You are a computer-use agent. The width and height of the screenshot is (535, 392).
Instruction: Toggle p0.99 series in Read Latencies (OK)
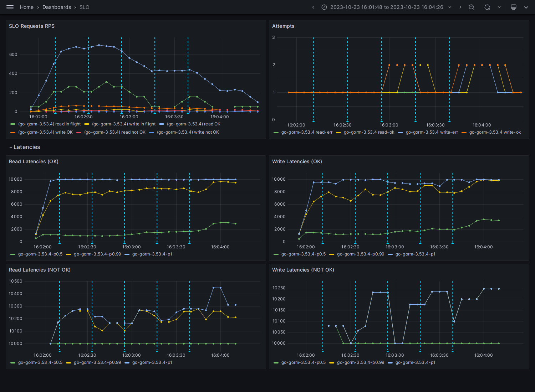coord(97,254)
